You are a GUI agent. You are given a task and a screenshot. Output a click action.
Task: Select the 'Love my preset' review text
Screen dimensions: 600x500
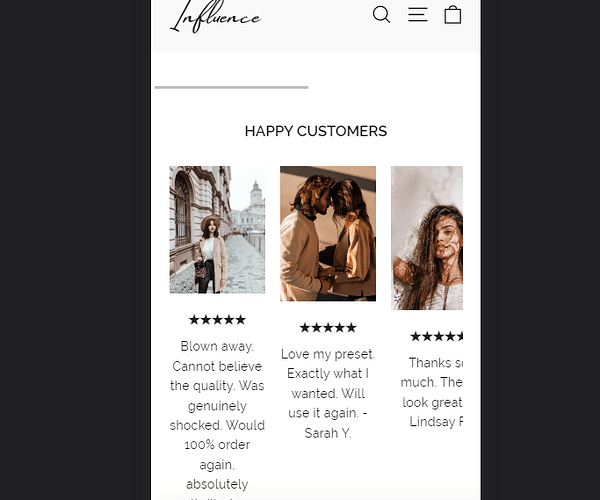click(328, 393)
